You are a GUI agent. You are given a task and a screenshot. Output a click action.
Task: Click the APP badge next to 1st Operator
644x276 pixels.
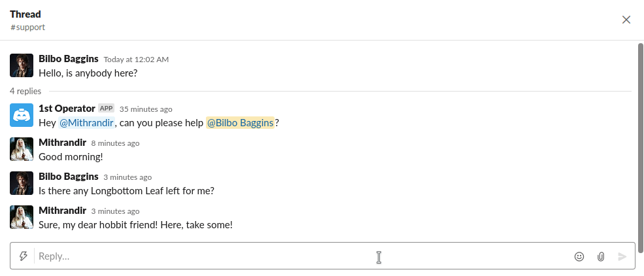(x=107, y=109)
